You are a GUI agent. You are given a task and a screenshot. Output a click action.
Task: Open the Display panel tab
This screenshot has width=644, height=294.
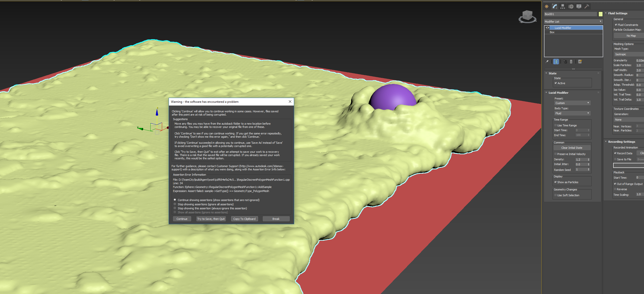[x=579, y=7]
